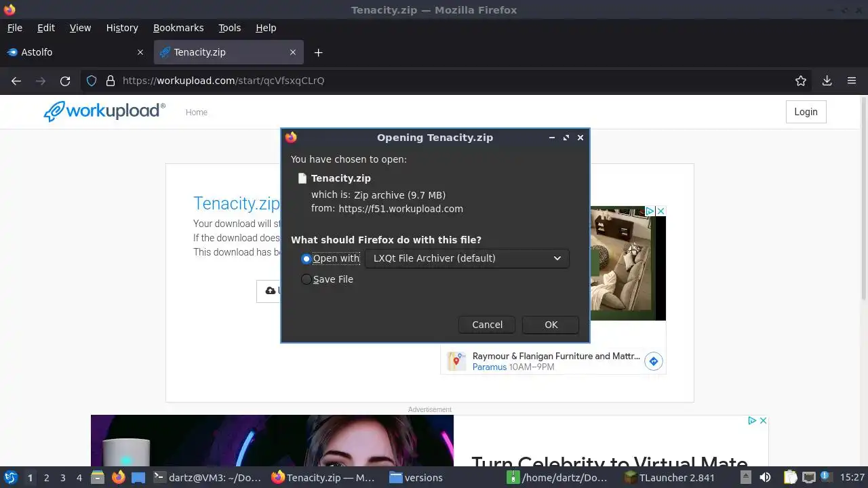
Task: Open a new tab with the plus button
Action: (x=318, y=52)
